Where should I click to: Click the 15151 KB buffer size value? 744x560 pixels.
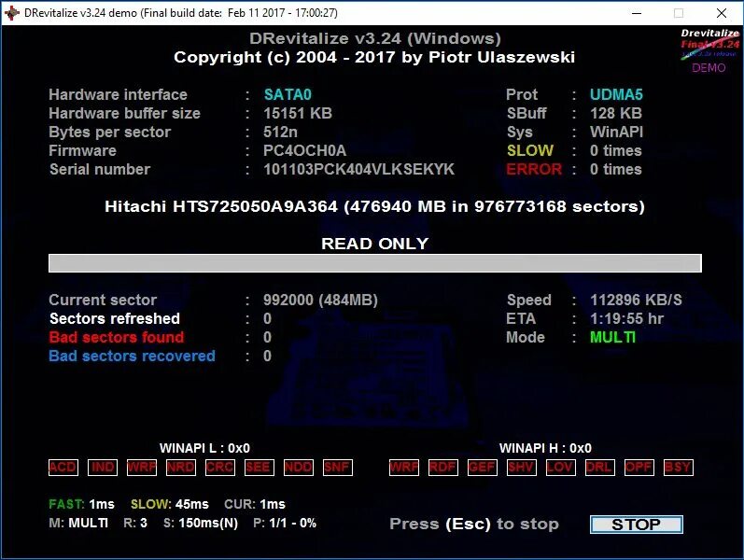pos(298,114)
